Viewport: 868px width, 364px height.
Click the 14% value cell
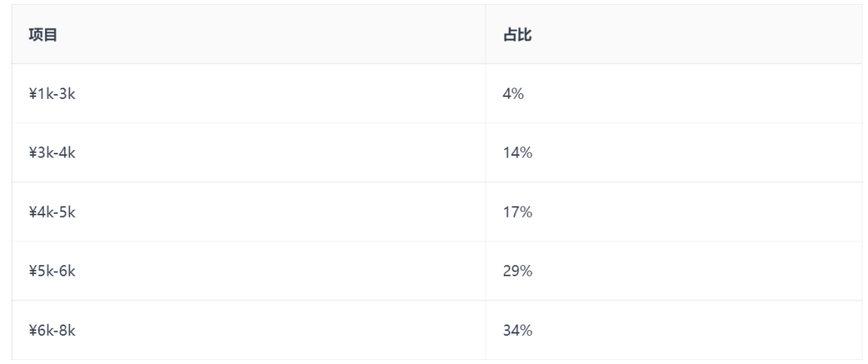point(518,153)
